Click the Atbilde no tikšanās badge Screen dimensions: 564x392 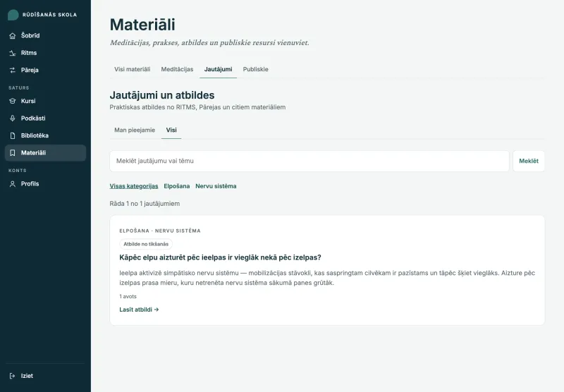point(146,244)
